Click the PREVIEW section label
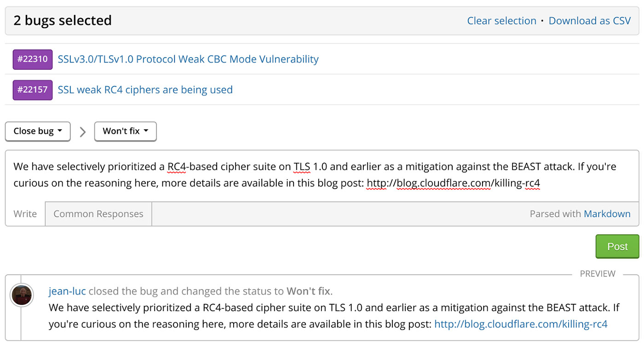 coord(598,273)
